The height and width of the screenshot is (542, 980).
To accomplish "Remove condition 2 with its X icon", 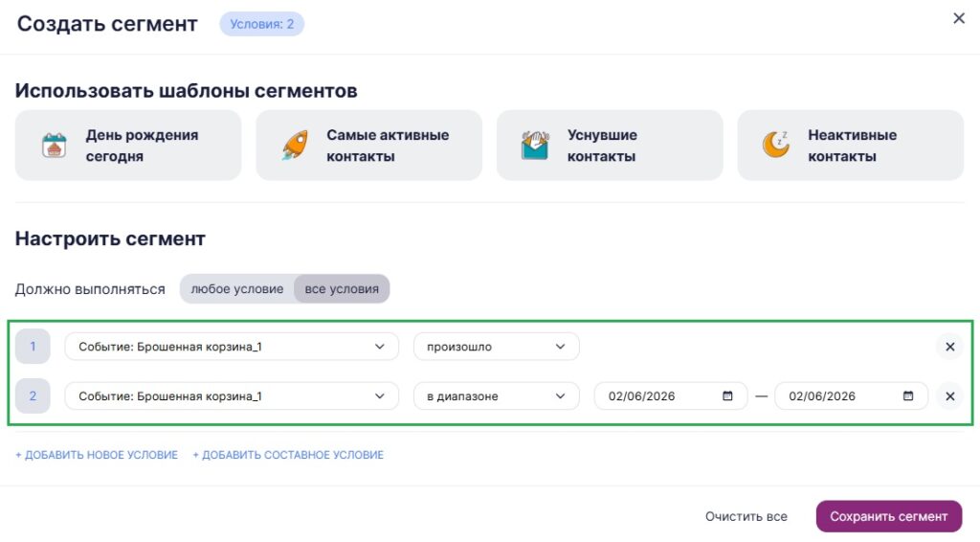I will coord(950,395).
